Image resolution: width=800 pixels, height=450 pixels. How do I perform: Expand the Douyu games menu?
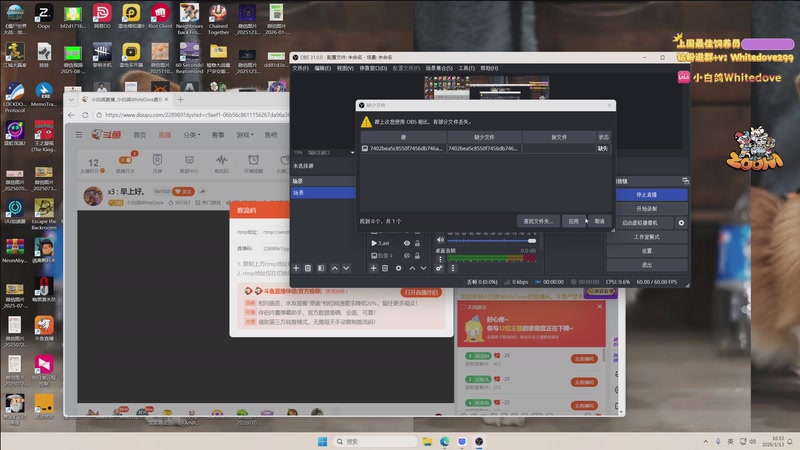pos(245,135)
